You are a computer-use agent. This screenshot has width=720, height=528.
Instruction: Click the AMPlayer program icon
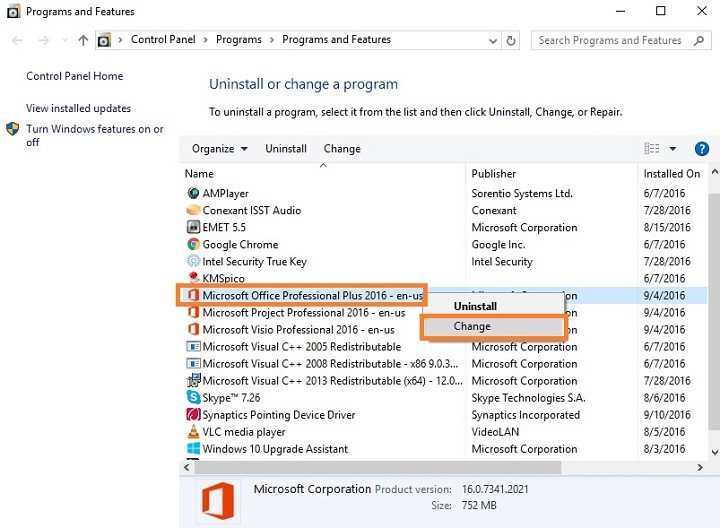tap(193, 193)
